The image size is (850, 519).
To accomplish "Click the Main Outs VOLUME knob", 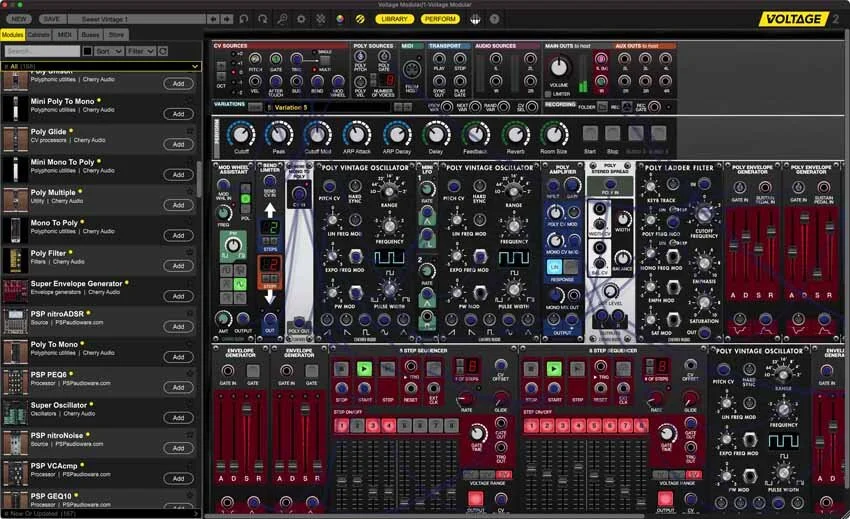I will click(x=559, y=68).
